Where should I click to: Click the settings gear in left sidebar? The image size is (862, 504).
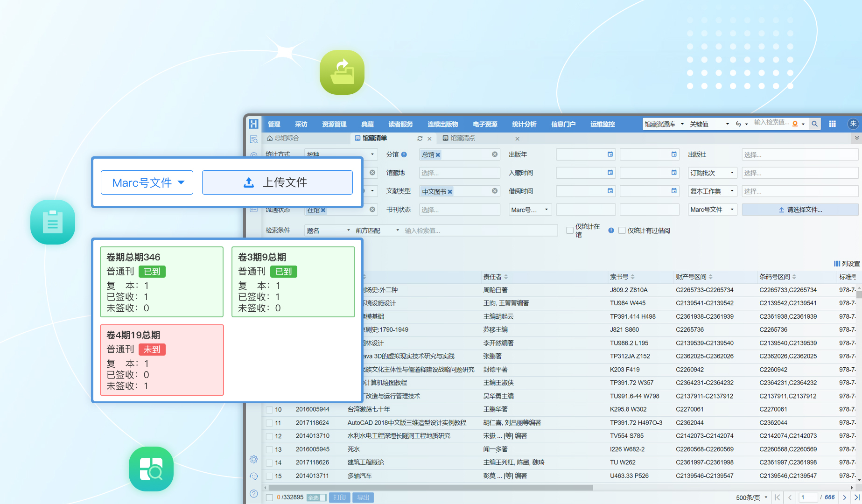[254, 459]
